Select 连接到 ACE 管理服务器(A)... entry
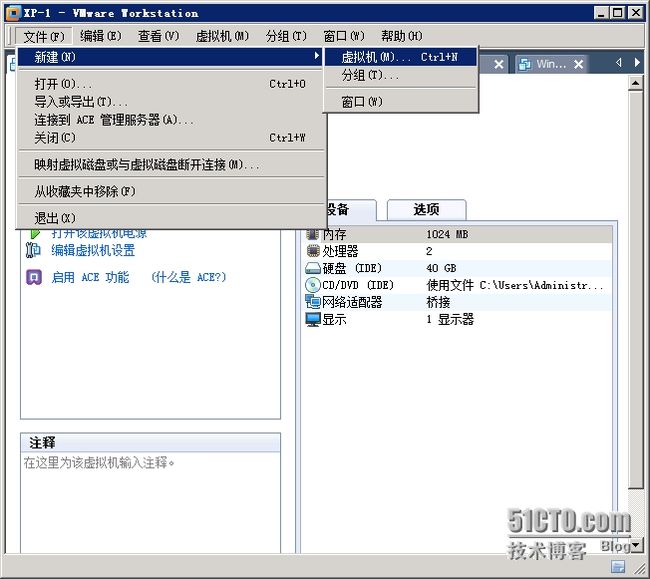650x579 pixels. click(170, 120)
